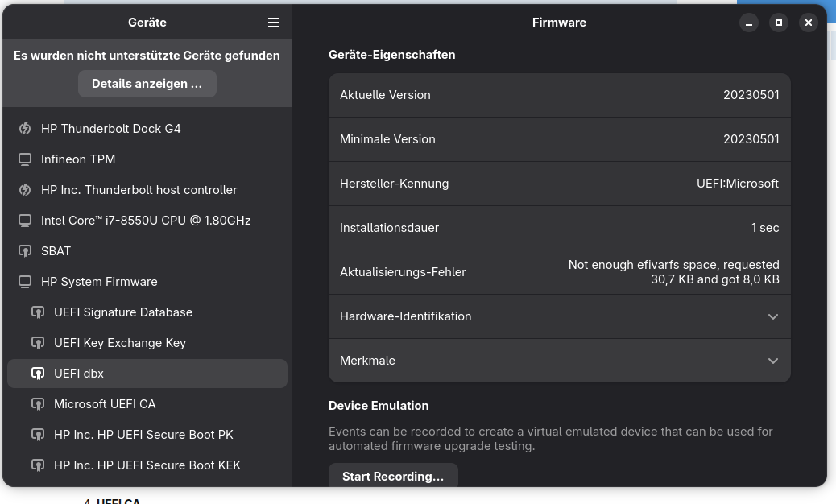The height and width of the screenshot is (504, 836).
Task: Click the Microsoft UEFI CA icon
Action: [x=37, y=404]
